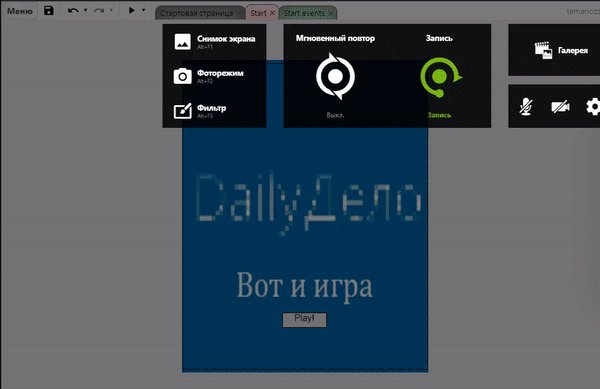600x389 pixels.
Task: Click the Выкл. label under instant replay
Action: pos(335,115)
